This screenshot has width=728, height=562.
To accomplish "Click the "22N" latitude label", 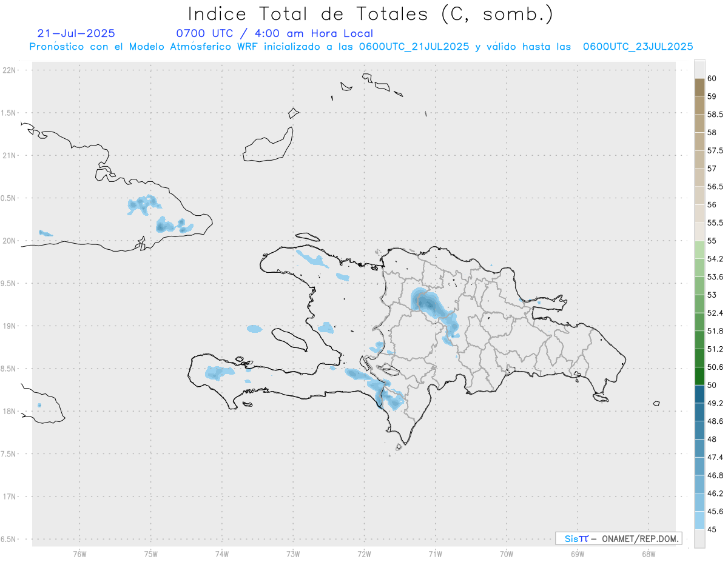I will tap(9, 70).
